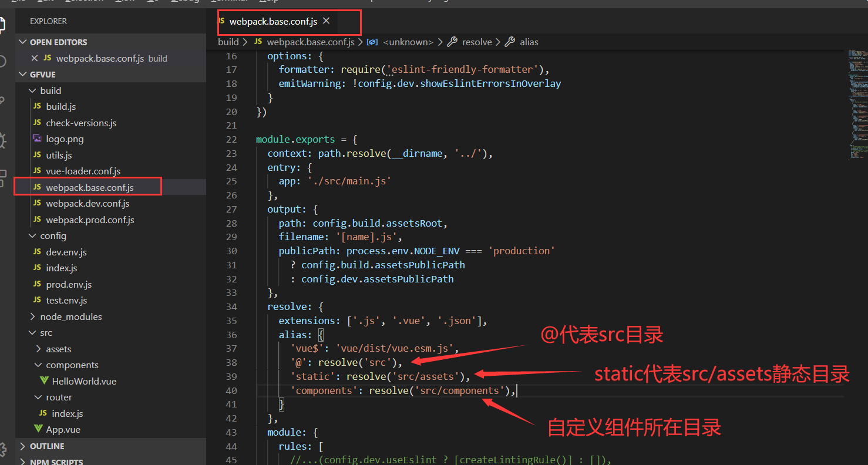The height and width of the screenshot is (465, 868).
Task: Place cursor on "filename: '[name].js'" line
Action: click(341, 237)
